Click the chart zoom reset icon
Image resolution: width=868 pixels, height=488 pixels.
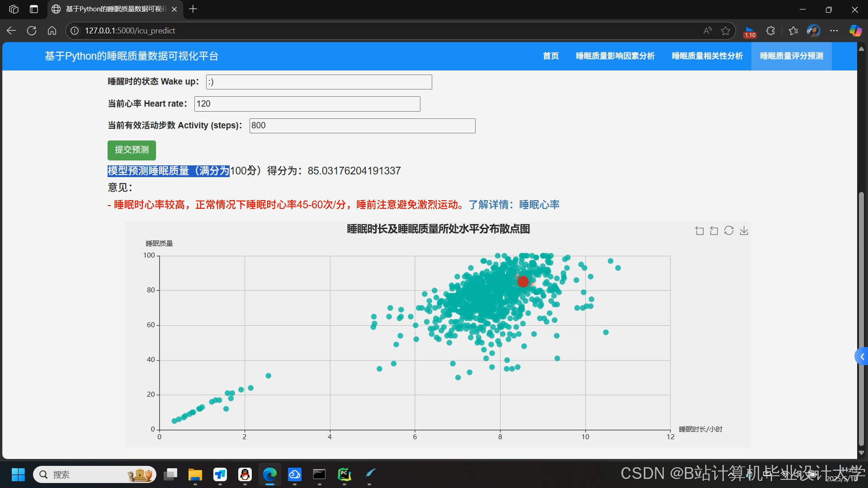714,231
